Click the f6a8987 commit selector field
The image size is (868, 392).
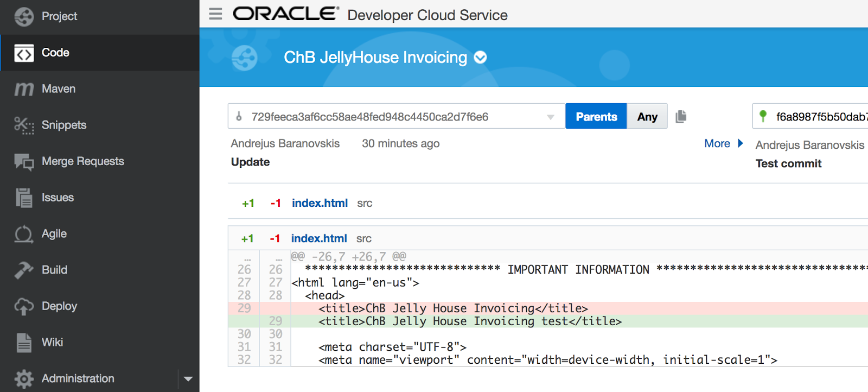(x=814, y=117)
